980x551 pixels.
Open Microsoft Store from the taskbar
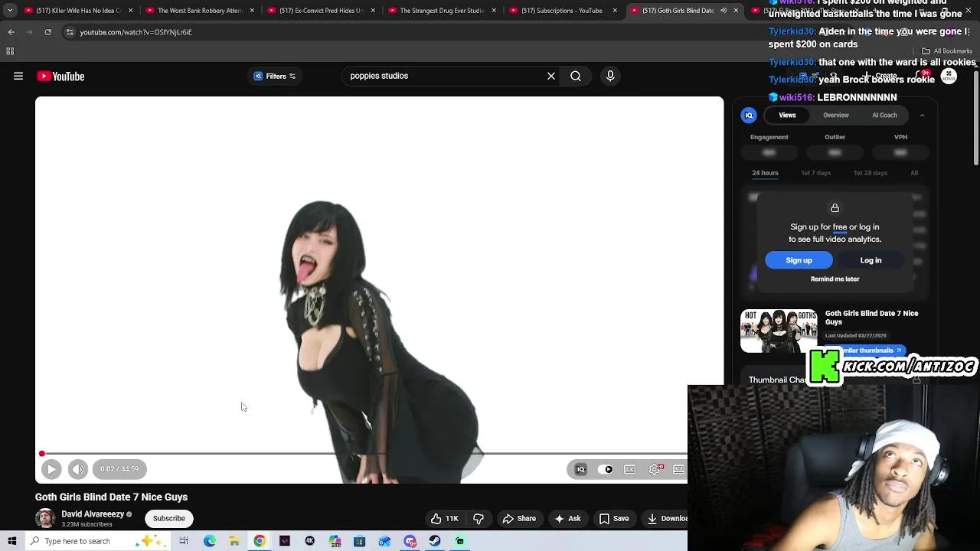359,541
